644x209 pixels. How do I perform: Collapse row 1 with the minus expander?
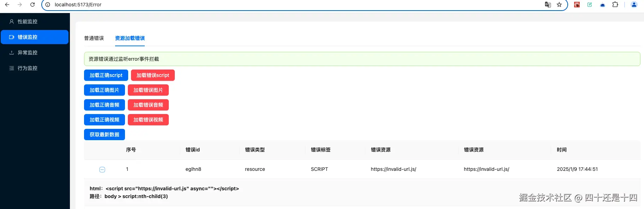click(x=102, y=169)
